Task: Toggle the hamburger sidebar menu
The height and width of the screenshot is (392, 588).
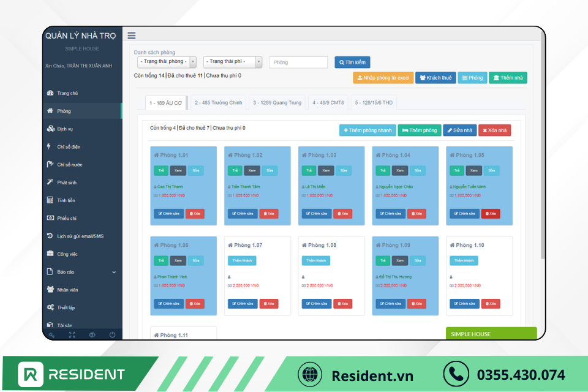Action: [x=132, y=36]
